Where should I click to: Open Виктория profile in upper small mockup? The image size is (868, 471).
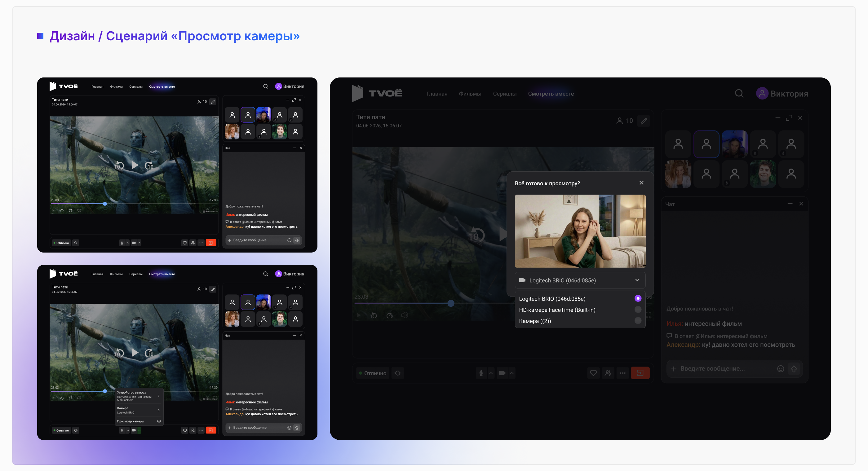coord(290,86)
